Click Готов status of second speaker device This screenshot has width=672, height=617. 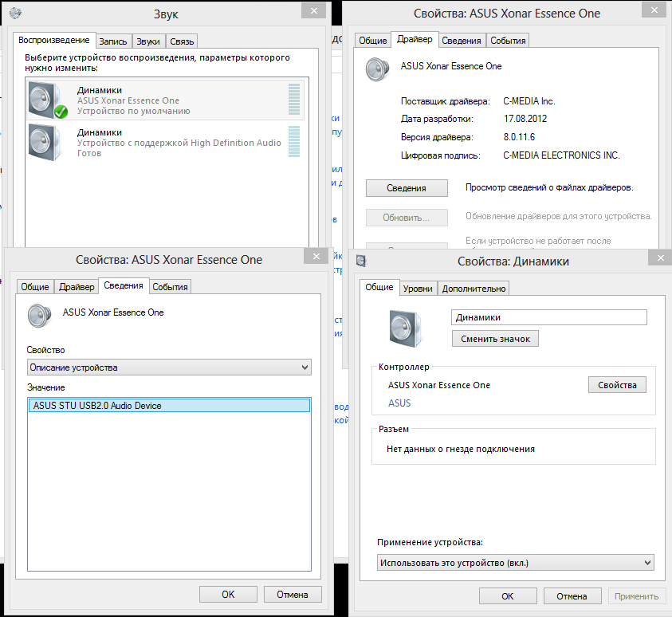(x=89, y=153)
